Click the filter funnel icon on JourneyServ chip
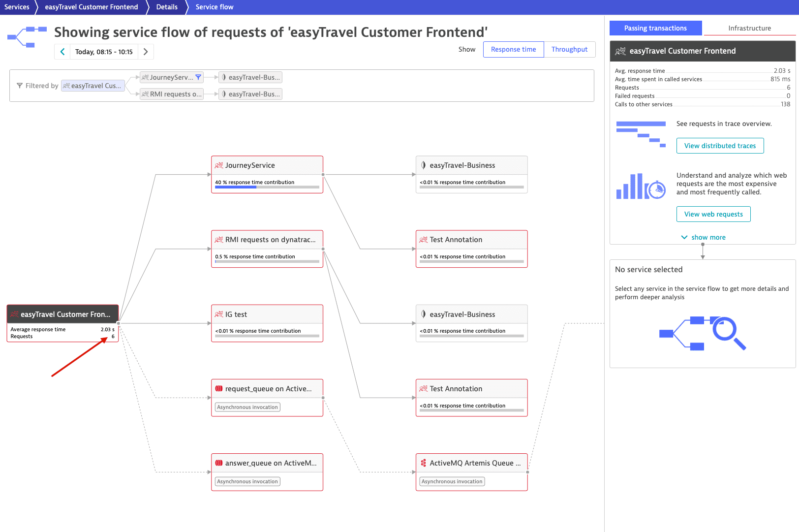The height and width of the screenshot is (532, 799). (198, 77)
